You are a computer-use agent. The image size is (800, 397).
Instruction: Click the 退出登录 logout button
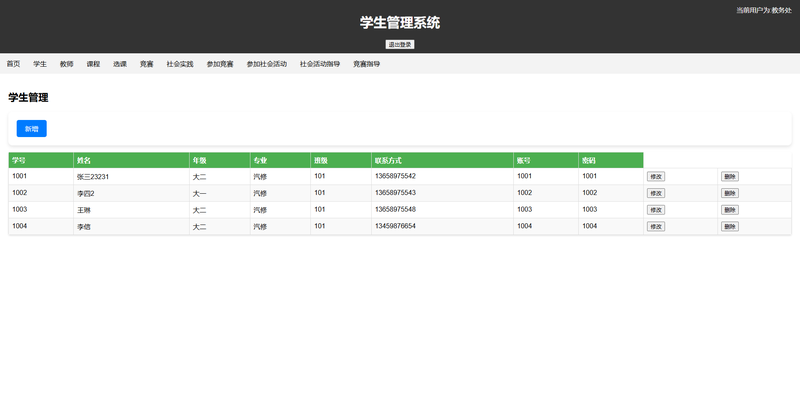click(x=399, y=45)
